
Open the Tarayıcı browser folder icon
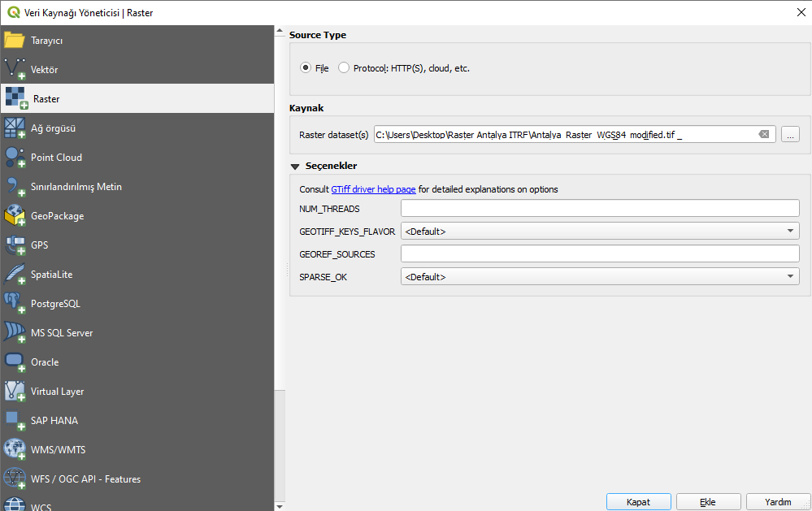(x=14, y=41)
